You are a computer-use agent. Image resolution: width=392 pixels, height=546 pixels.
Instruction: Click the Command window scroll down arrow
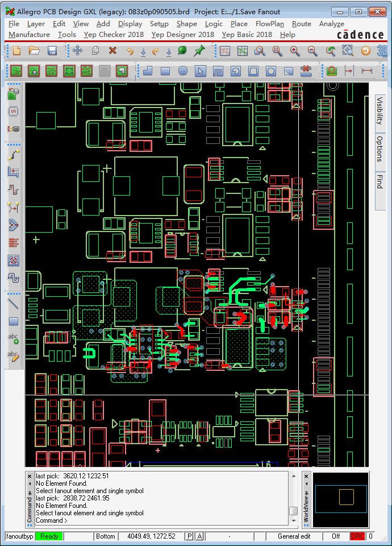tap(294, 521)
